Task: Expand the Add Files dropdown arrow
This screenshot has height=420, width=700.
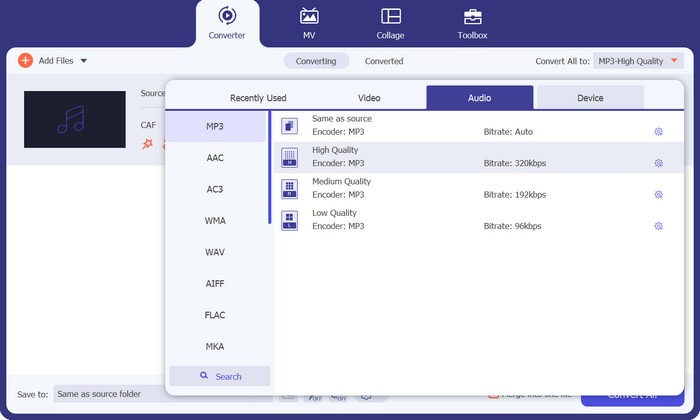Action: pyautogui.click(x=84, y=61)
